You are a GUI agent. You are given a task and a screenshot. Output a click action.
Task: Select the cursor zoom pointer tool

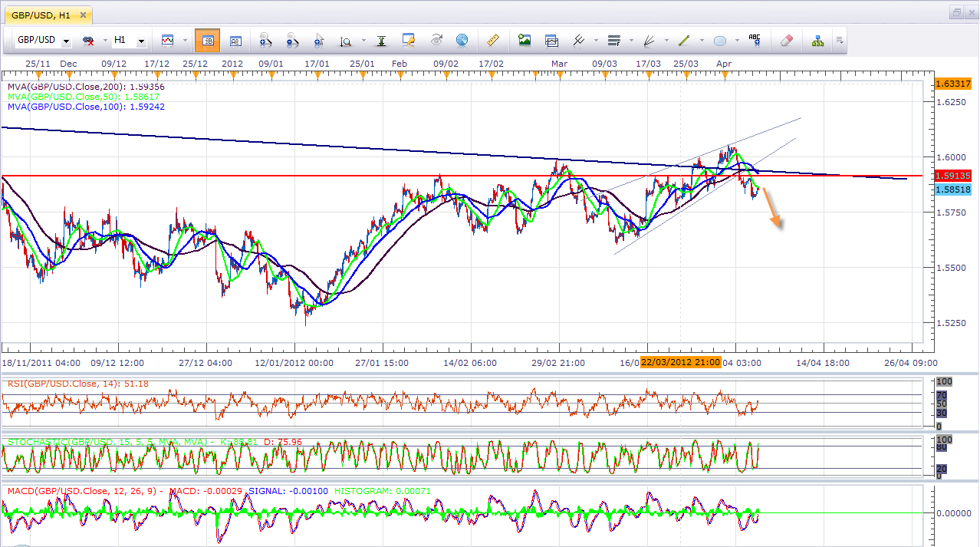tap(318, 41)
